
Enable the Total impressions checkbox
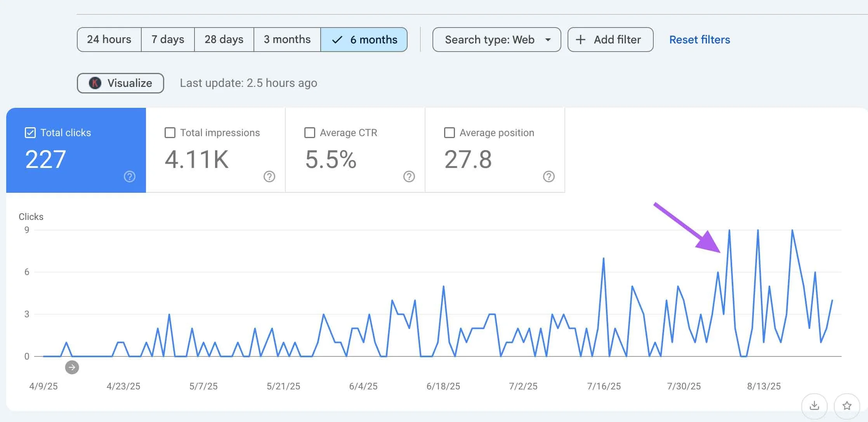click(170, 133)
